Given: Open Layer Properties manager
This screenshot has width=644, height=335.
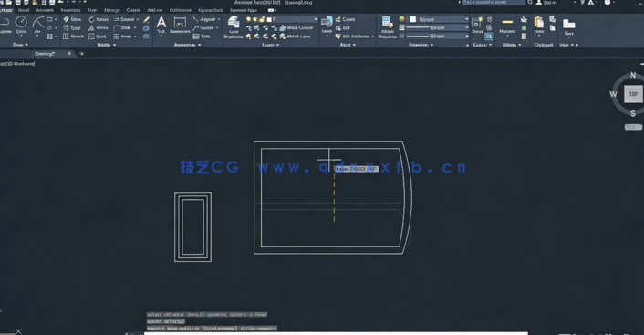Looking at the screenshot, I should tap(234, 27).
